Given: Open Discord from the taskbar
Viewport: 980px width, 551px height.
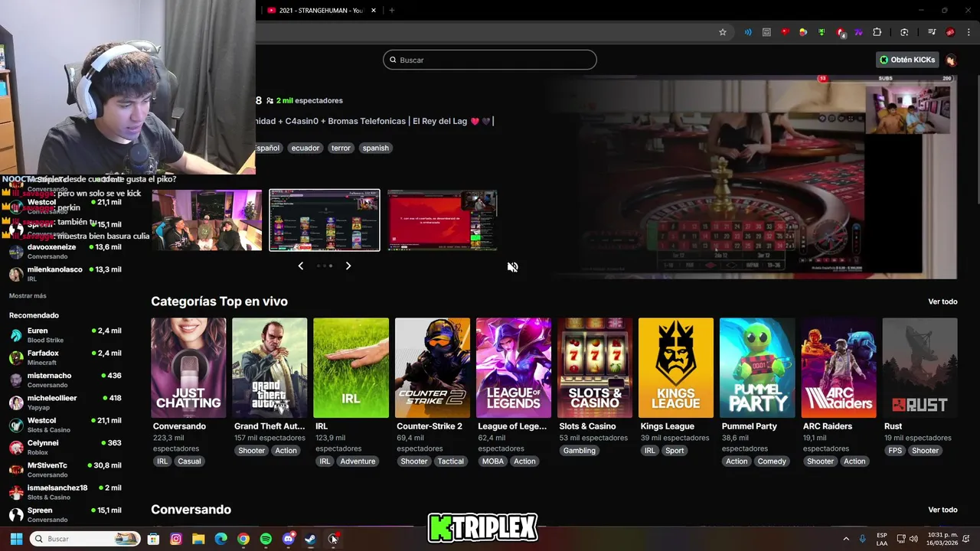Looking at the screenshot, I should (x=288, y=539).
